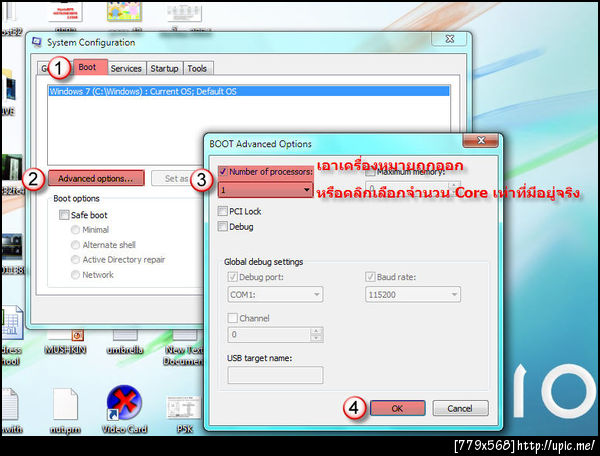The image size is (600, 456).
Task: Switch to the Boot tab
Action: (x=90, y=67)
